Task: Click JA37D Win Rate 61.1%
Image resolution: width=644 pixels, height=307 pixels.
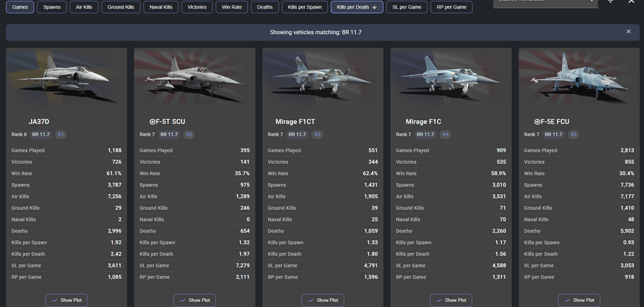Action: [114, 173]
